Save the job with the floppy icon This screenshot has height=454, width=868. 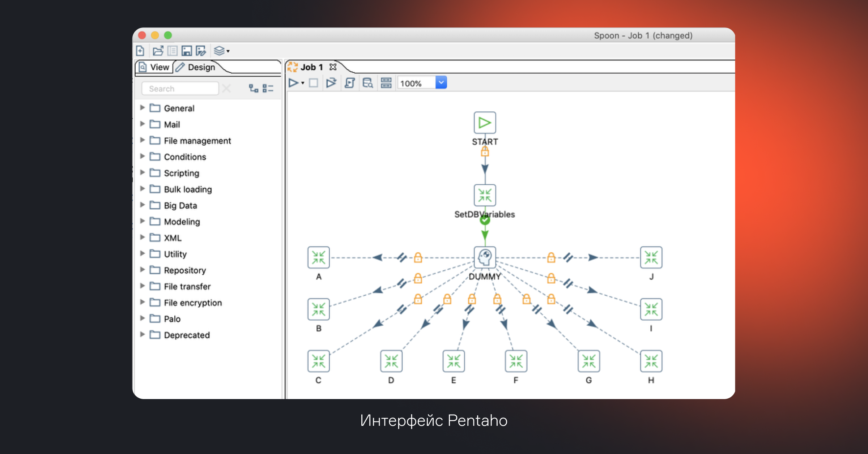187,51
